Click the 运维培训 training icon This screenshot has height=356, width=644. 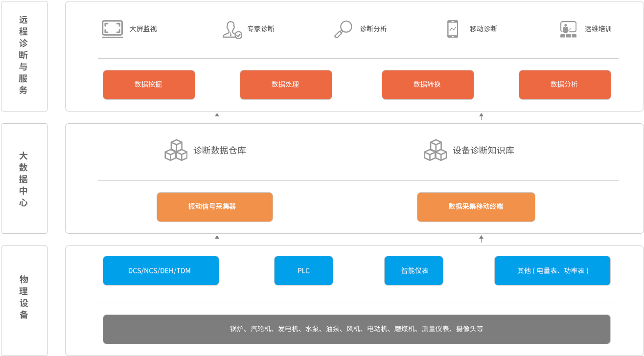pyautogui.click(x=568, y=28)
